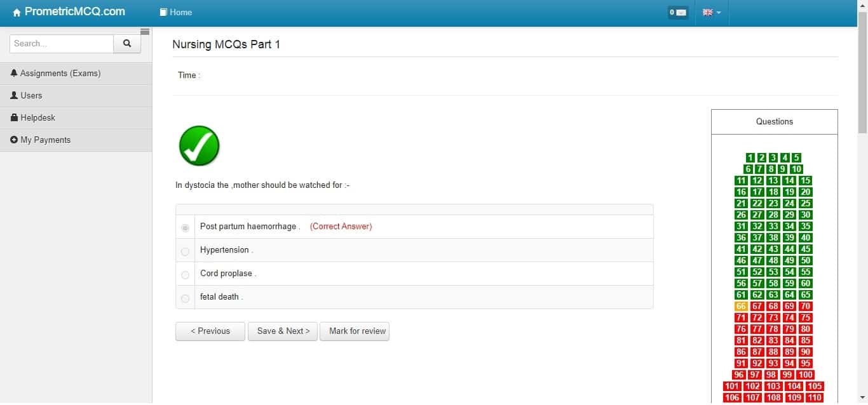Image resolution: width=868 pixels, height=405 pixels.
Task: Click the green checkmark result icon
Action: [x=199, y=146]
